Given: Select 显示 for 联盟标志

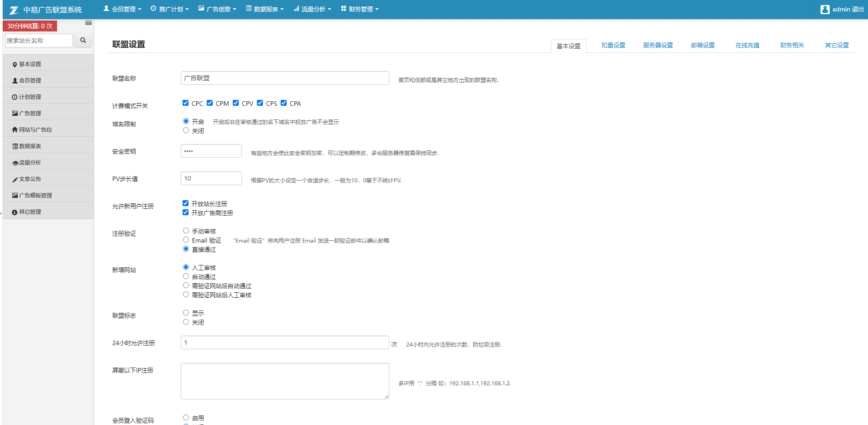Looking at the screenshot, I should [186, 313].
